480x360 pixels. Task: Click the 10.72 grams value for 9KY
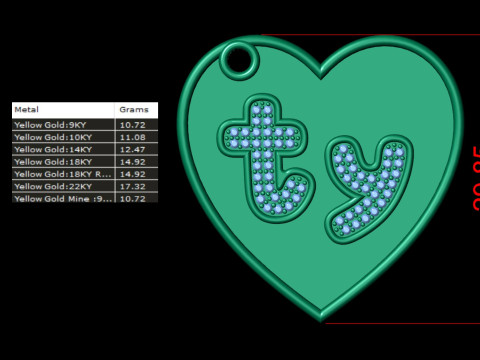click(x=133, y=125)
